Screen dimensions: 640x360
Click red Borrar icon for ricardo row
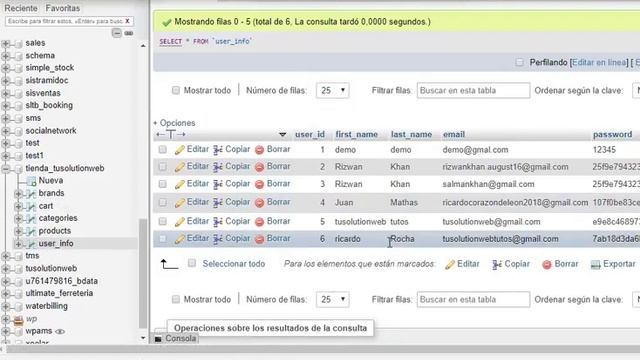coord(259,239)
